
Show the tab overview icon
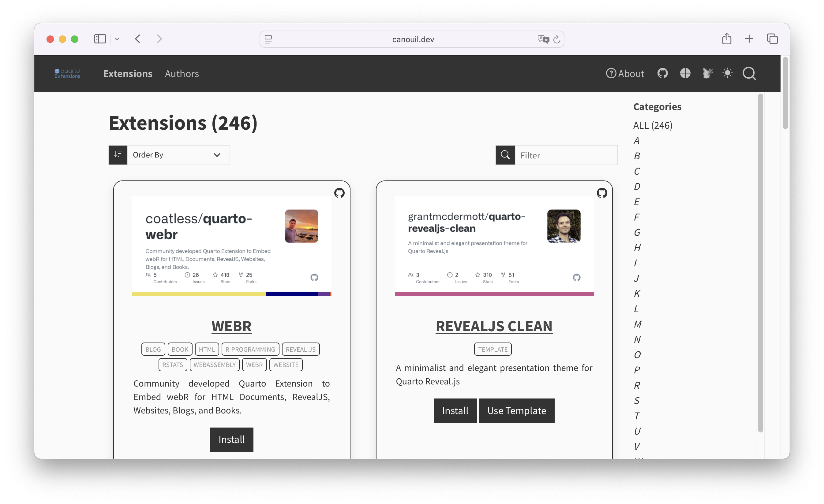tap(772, 39)
